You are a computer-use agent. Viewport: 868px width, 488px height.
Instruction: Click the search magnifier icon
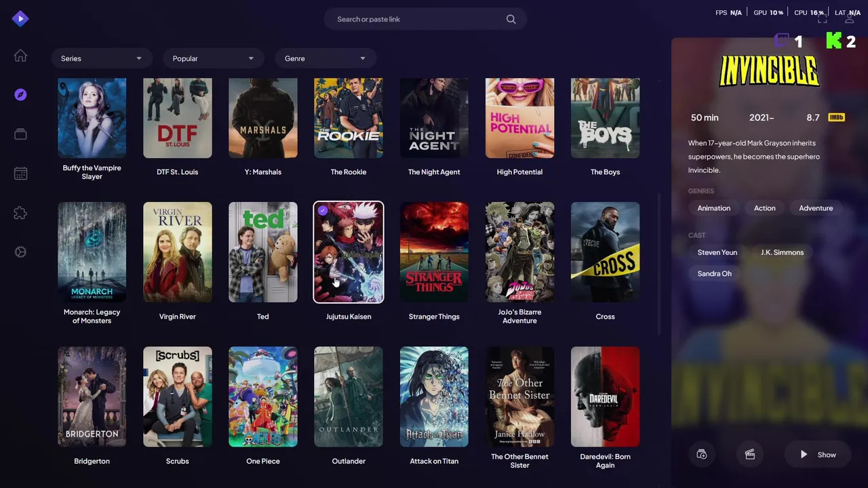coord(511,19)
